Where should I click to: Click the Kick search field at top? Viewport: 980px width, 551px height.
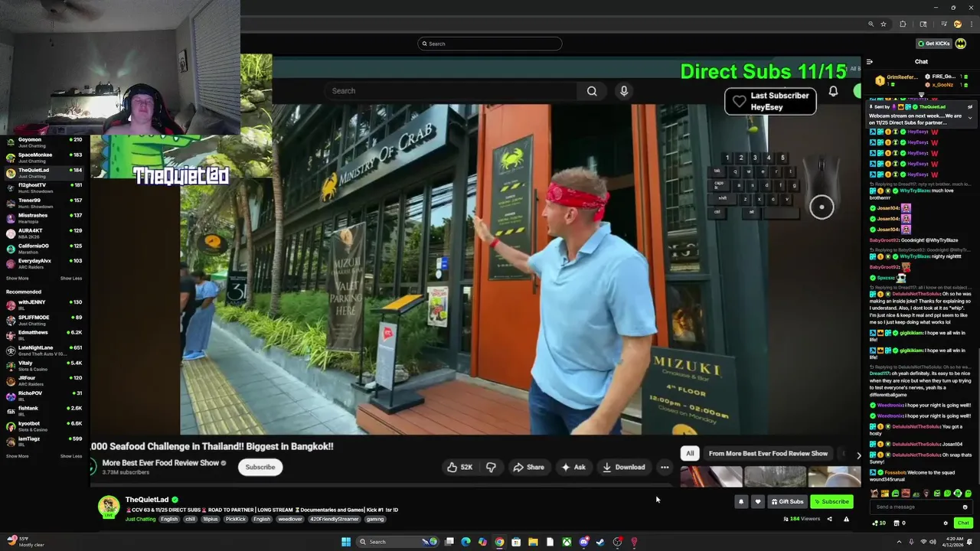[x=490, y=44]
